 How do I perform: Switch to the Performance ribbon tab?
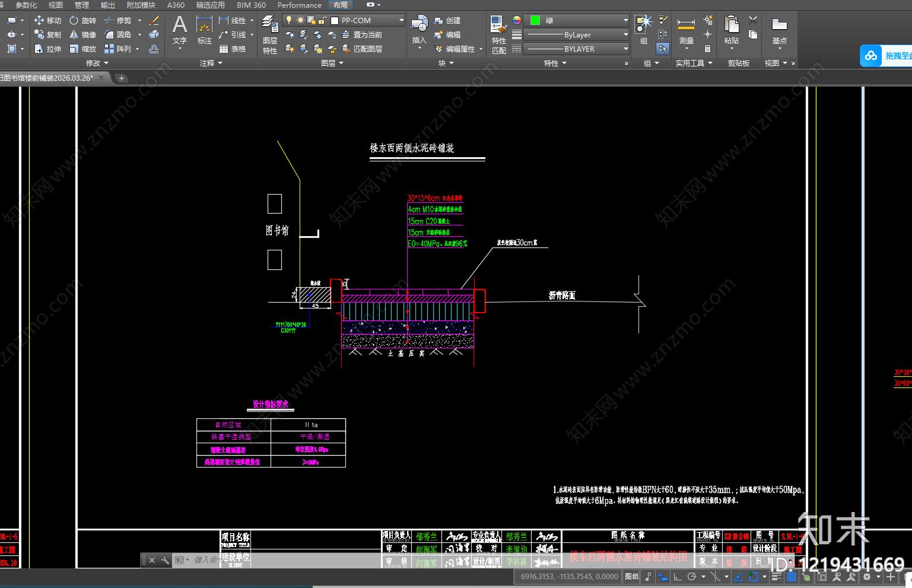(299, 5)
